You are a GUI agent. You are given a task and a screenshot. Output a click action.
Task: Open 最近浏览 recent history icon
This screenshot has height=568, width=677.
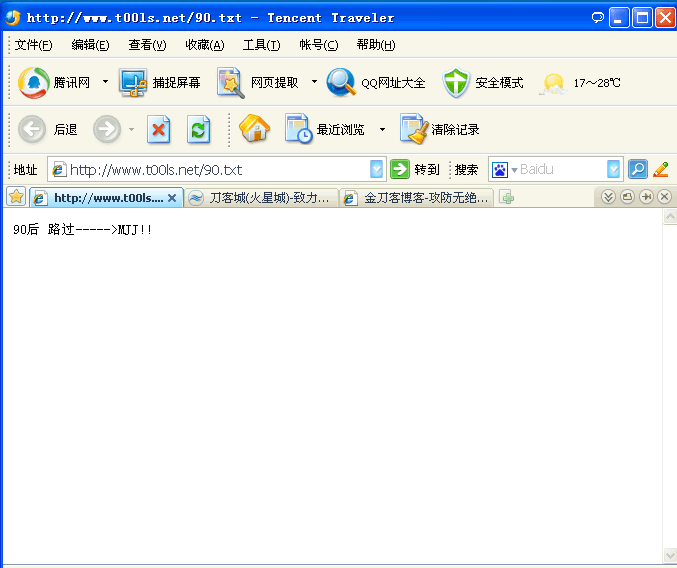click(x=298, y=128)
